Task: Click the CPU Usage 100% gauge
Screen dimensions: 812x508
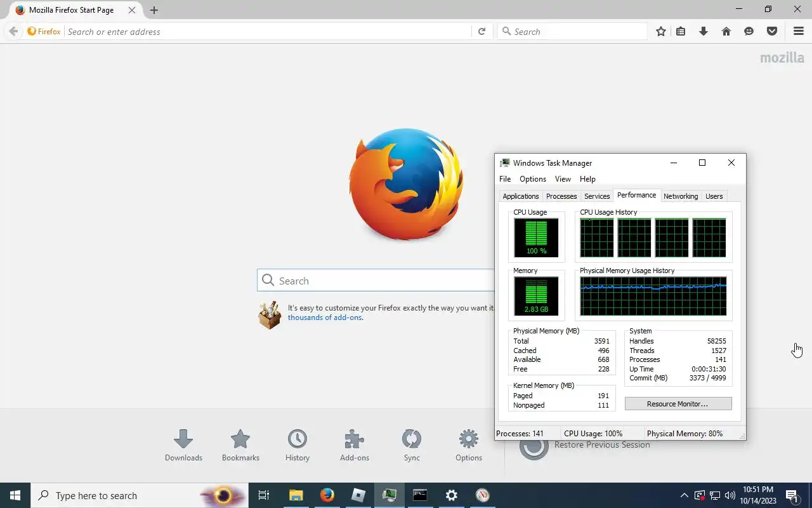Action: pyautogui.click(x=536, y=237)
